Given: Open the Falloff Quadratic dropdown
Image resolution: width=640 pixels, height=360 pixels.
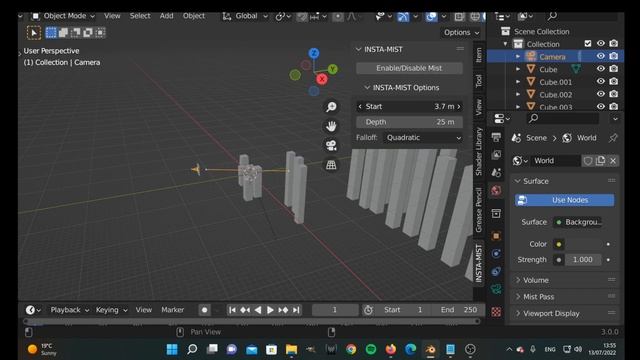Looking at the screenshot, I should click(423, 138).
